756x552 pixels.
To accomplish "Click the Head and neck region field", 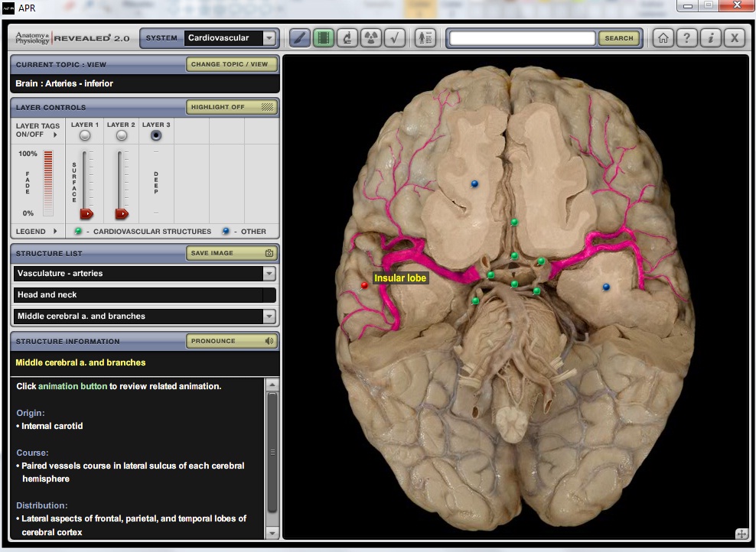I will click(x=145, y=294).
